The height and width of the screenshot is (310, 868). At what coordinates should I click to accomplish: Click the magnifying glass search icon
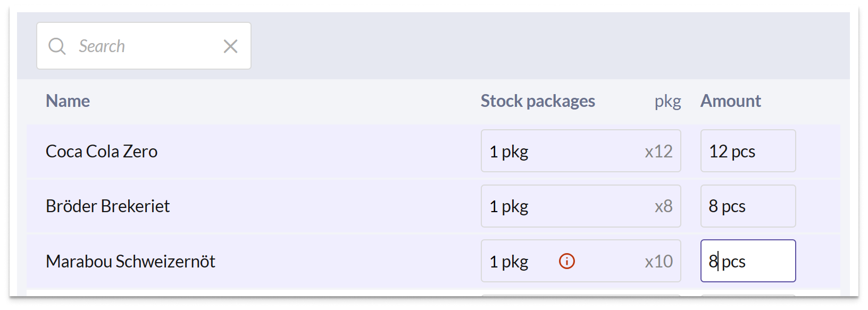click(57, 46)
